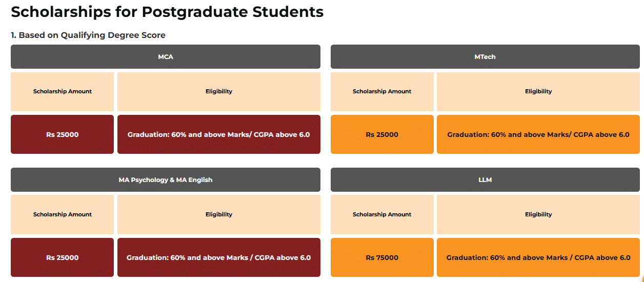Click Scholarship Amount label under MA Psychology section
The image size is (644, 282).
coord(63,215)
